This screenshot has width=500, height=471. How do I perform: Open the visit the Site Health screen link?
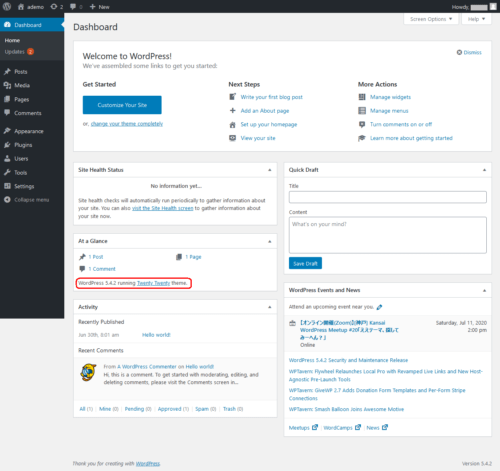point(162,208)
